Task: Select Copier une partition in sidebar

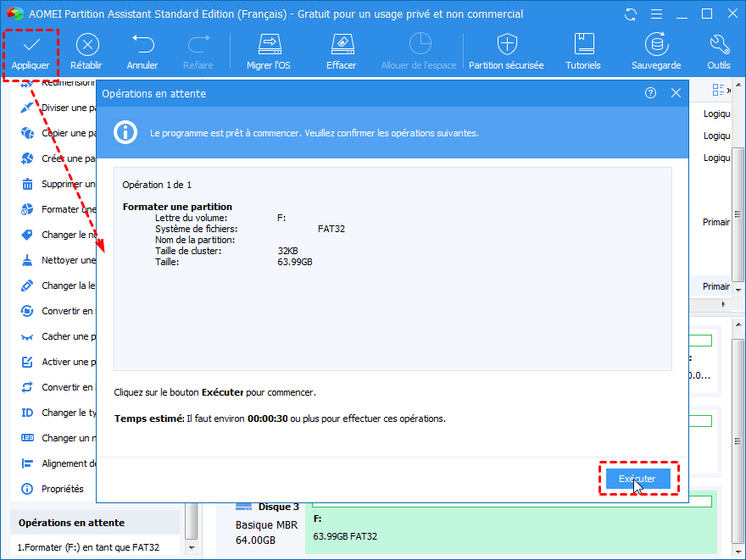Action: [x=58, y=133]
